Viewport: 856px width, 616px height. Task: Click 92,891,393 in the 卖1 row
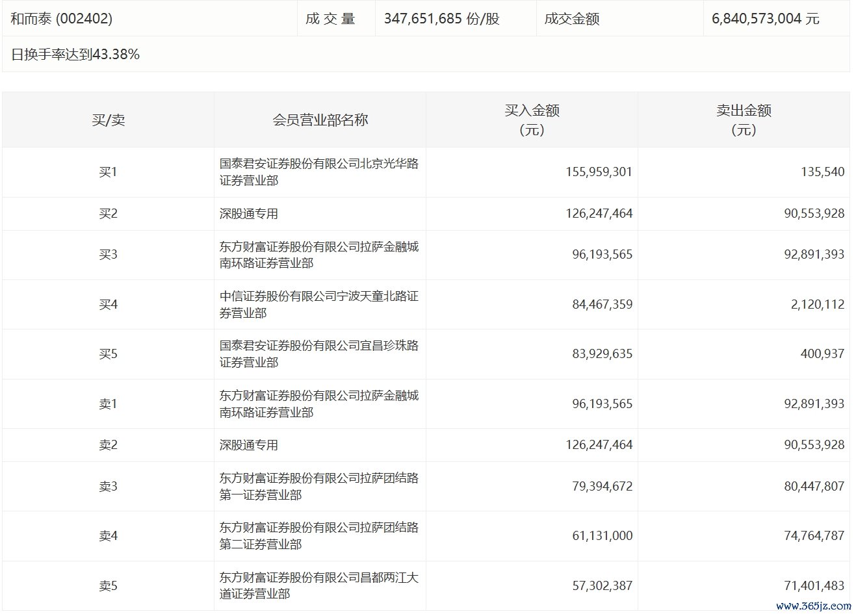click(814, 404)
